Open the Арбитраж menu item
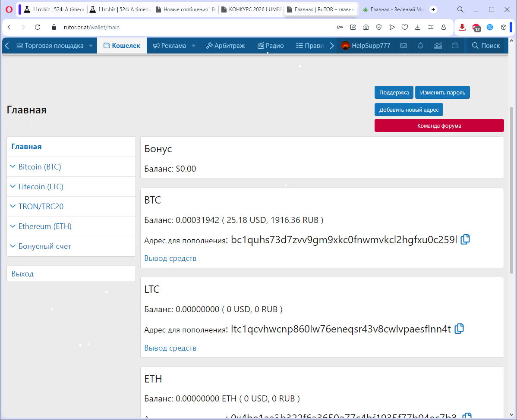517x420 pixels. pos(225,46)
